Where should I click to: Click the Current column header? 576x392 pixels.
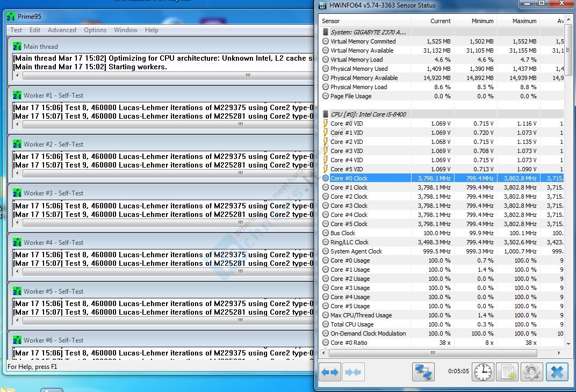coord(432,21)
